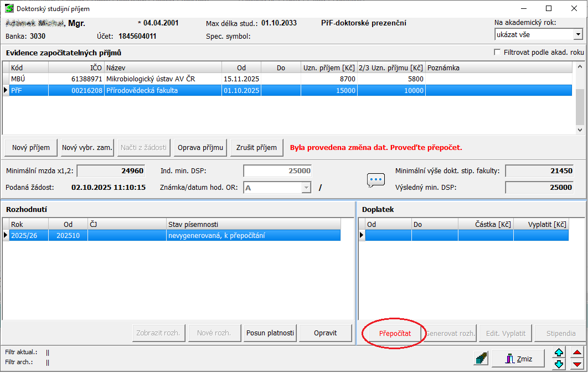Expand the Známka/datum hod. OR dropdown
This screenshot has height=373, width=588.
click(306, 188)
